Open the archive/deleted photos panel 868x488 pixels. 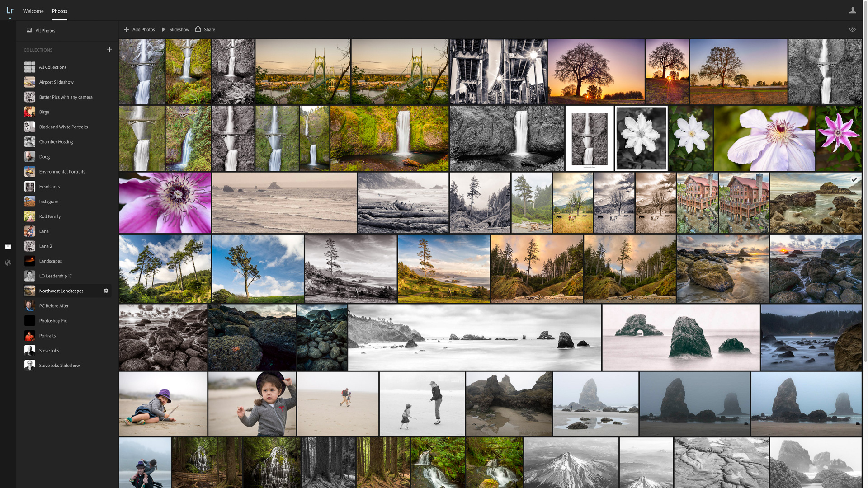(x=8, y=246)
